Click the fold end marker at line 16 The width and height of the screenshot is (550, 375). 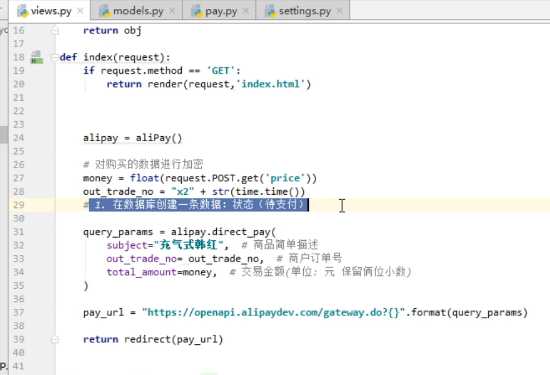point(55,31)
